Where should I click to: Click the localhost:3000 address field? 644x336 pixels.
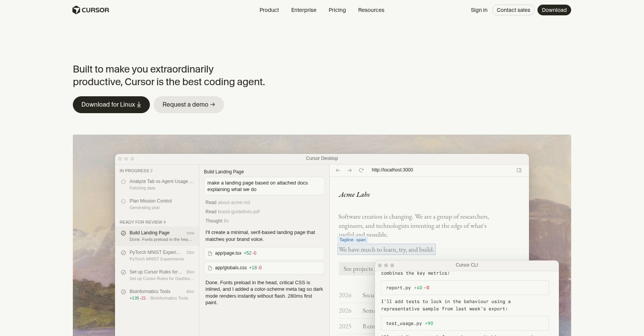click(x=392, y=170)
